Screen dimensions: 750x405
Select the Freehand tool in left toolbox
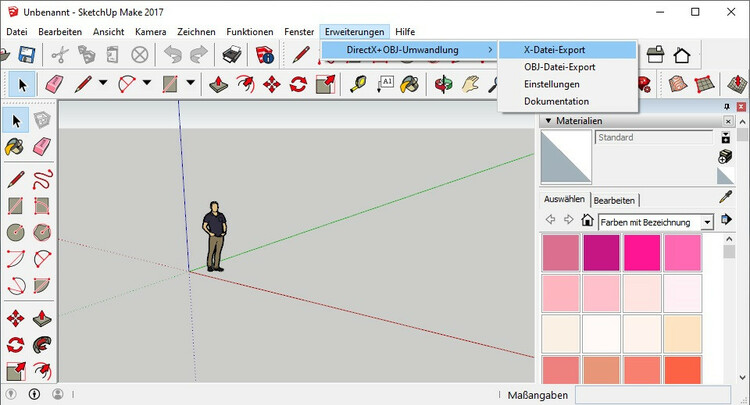[x=42, y=180]
